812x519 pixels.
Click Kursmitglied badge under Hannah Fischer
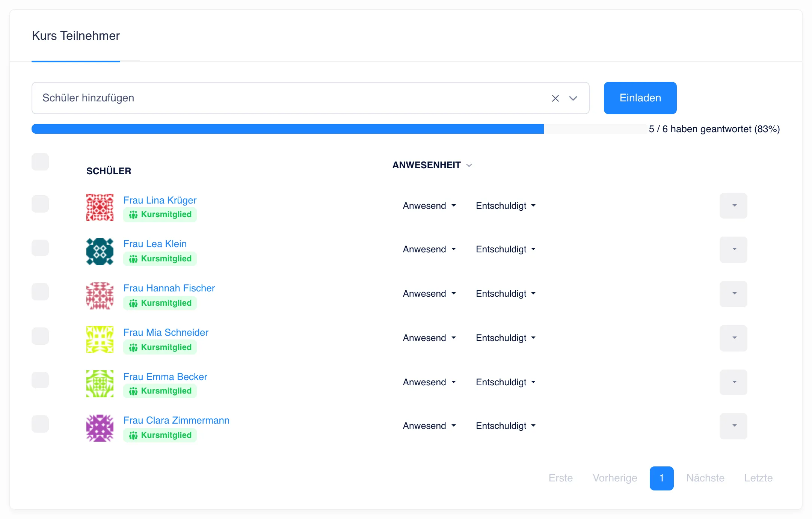coord(160,303)
